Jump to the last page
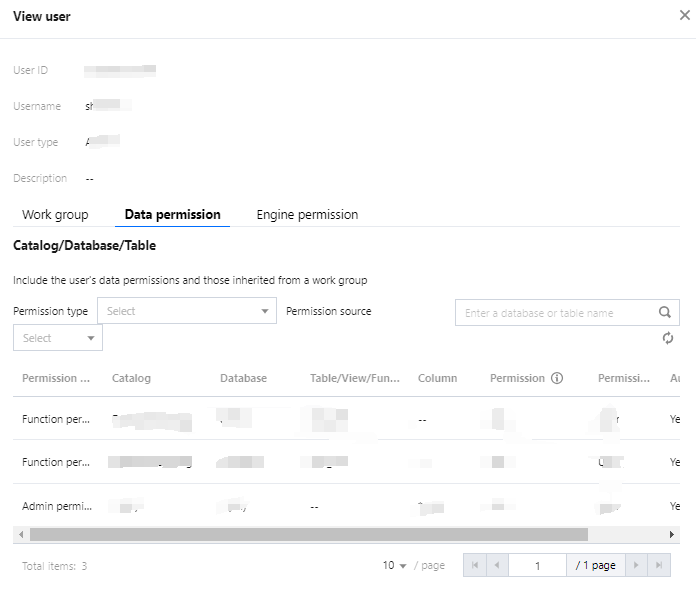Screen dimensions: 696x593 tap(658, 565)
